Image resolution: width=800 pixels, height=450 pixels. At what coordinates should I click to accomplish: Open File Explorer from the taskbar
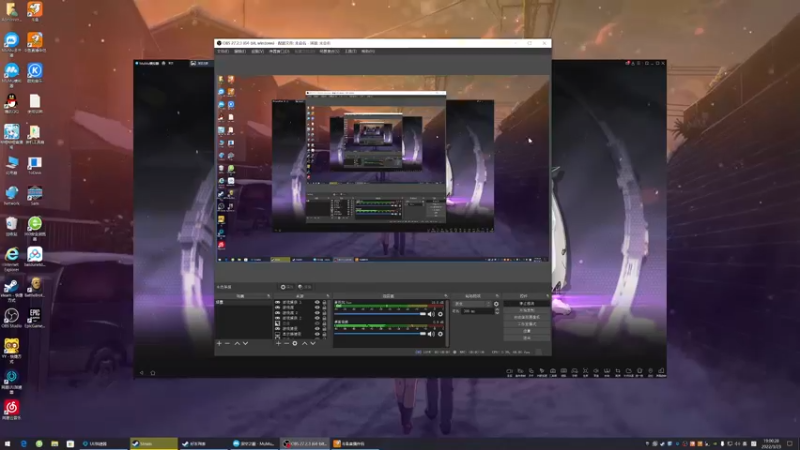point(55,444)
